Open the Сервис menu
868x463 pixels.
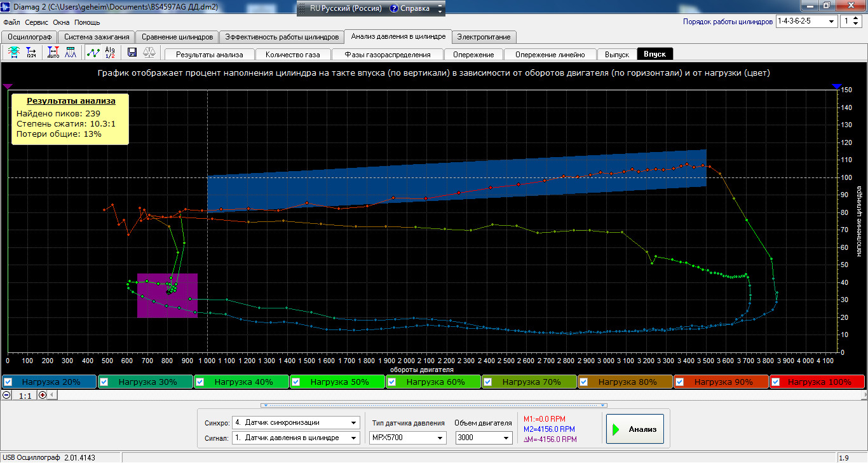(37, 22)
